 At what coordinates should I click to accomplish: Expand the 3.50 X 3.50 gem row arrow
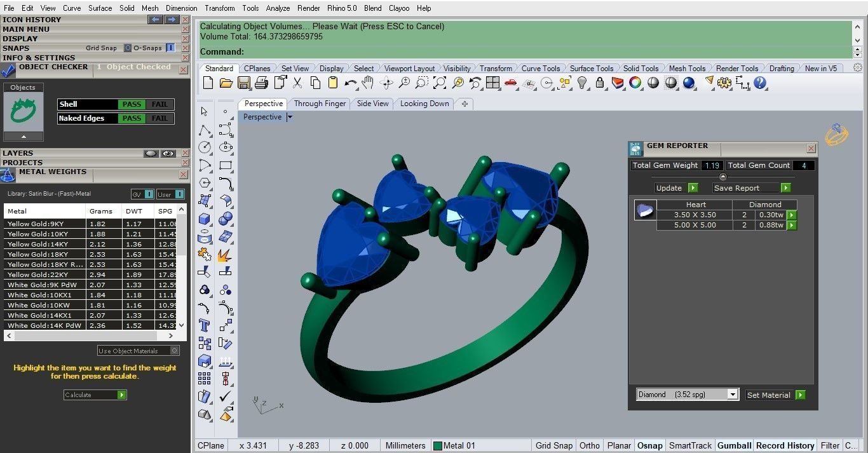coord(792,215)
